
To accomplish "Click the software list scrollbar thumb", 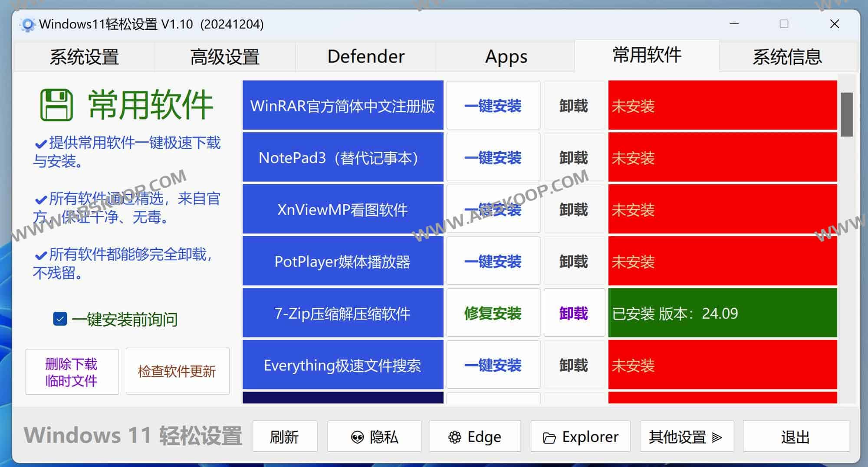I will (x=846, y=114).
